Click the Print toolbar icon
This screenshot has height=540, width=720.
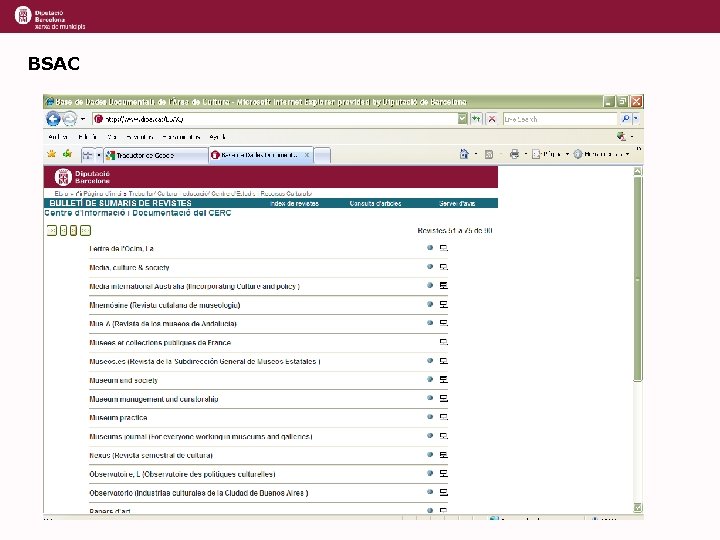point(514,154)
